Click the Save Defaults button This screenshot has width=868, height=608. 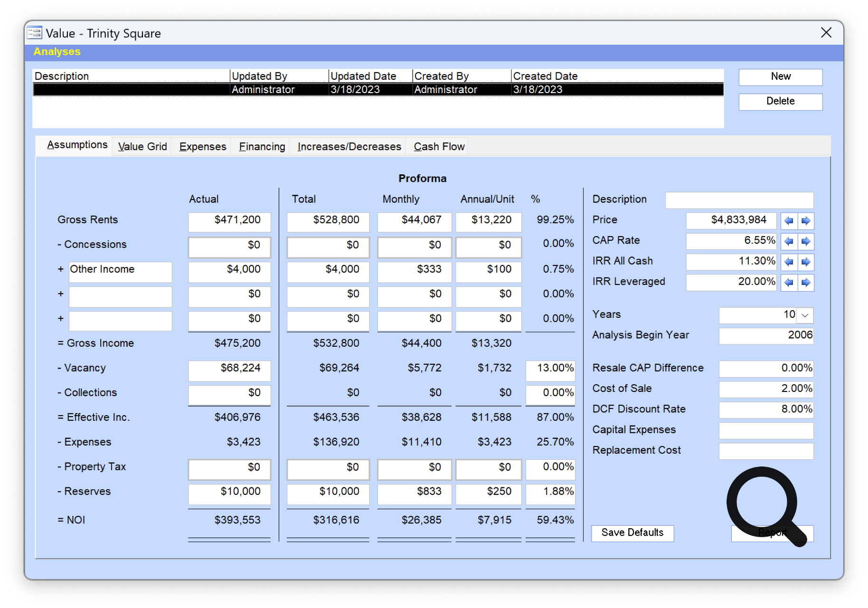coord(632,533)
